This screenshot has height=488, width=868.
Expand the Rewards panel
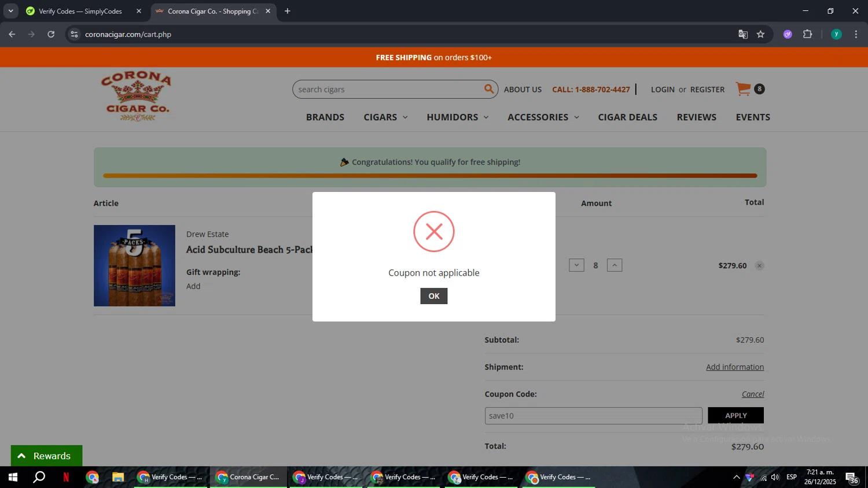click(46, 456)
